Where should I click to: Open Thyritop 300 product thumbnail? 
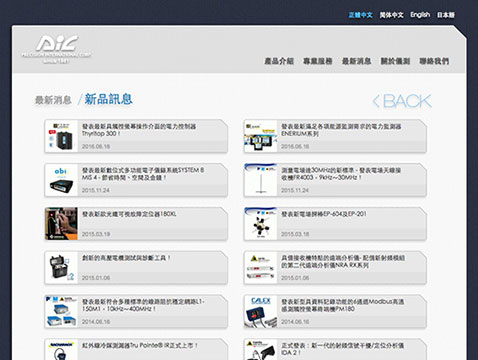[61, 136]
